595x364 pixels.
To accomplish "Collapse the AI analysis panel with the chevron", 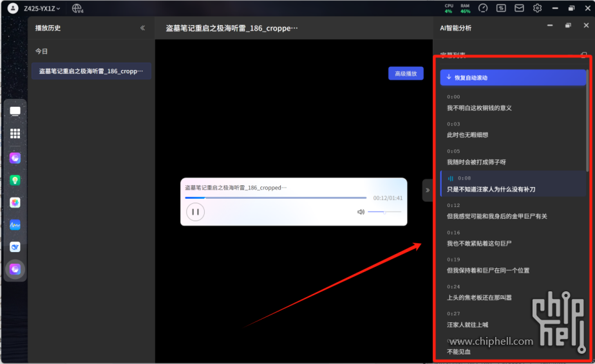I will coord(428,190).
